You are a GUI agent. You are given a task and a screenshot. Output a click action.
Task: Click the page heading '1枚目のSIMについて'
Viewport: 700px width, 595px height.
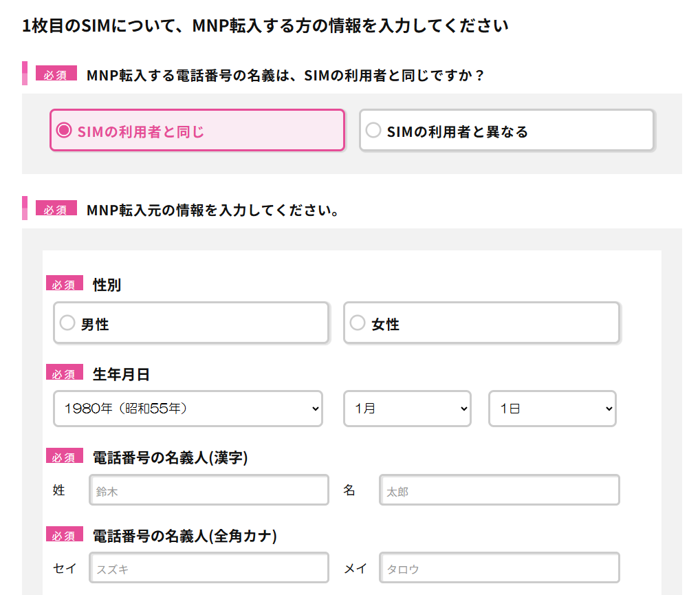point(265,26)
